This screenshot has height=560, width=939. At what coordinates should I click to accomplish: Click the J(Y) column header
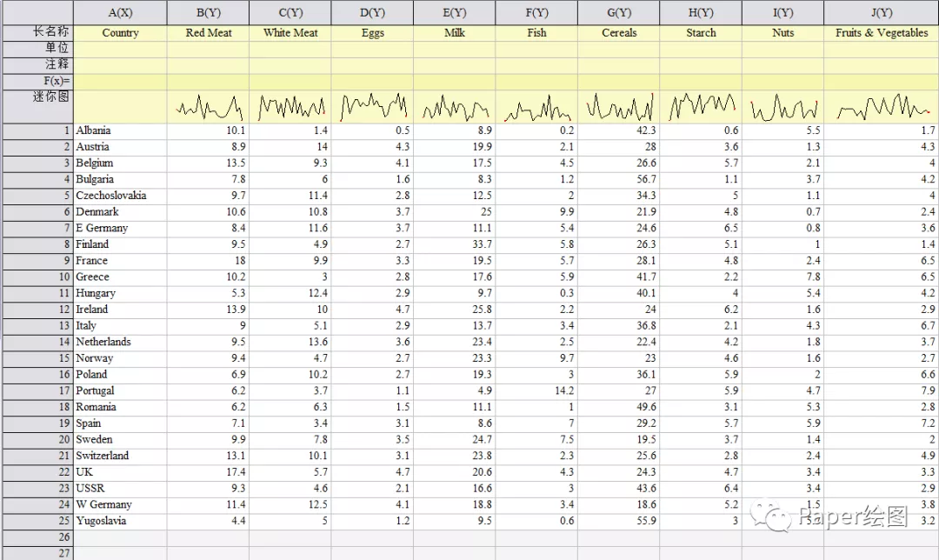(881, 12)
